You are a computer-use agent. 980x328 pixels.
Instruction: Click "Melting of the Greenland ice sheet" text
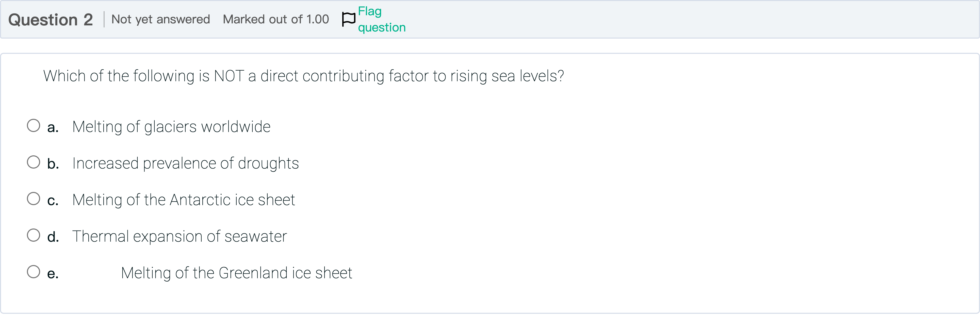click(236, 273)
